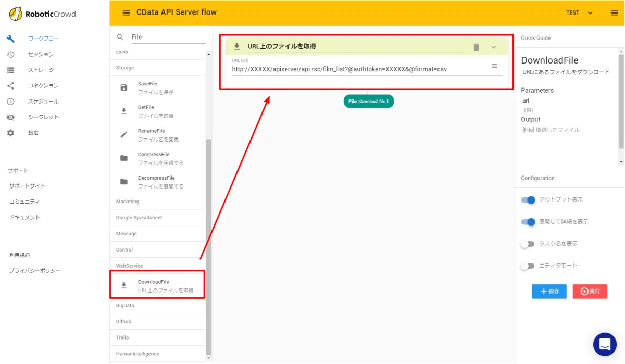The image size is (625, 364).
Task: Click the search magnifier icon
Action: click(x=120, y=37)
